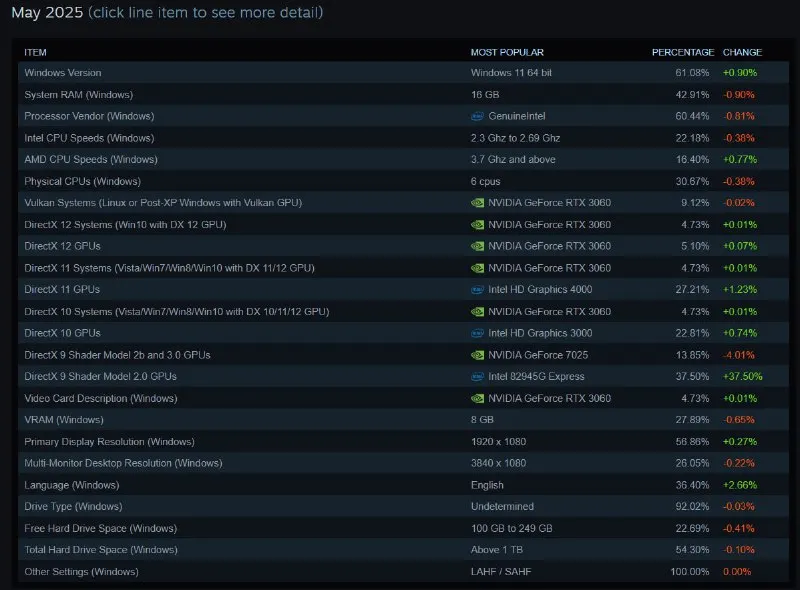Click the '100 GB to 249 GB' value
Viewport: 800px width, 590px height.
(x=512, y=528)
